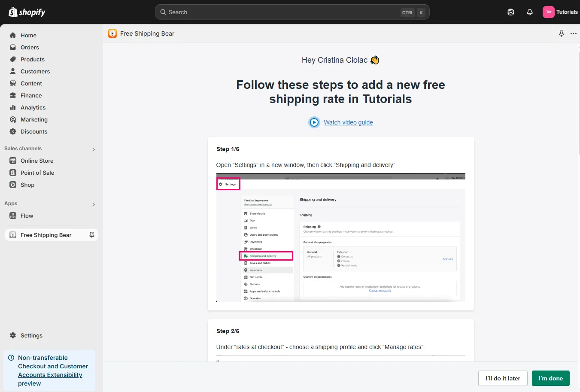Open the Marketing section
Image resolution: width=580 pixels, height=392 pixels.
[x=33, y=119]
